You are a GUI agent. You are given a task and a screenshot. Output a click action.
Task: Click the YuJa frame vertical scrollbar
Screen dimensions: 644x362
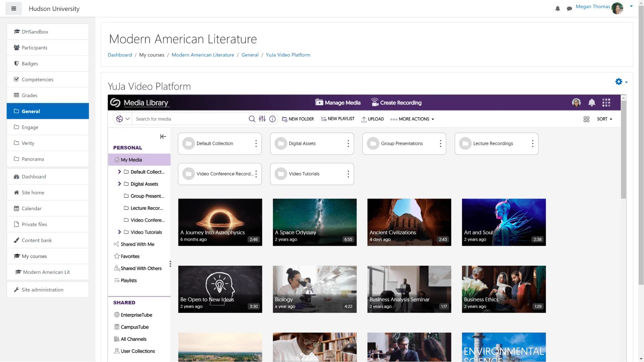coord(624,150)
